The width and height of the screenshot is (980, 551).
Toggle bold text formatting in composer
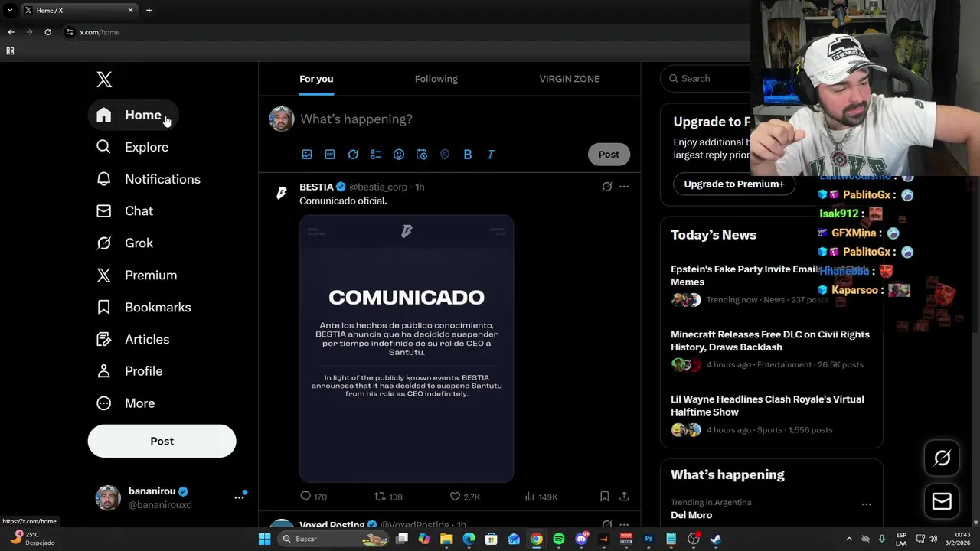pyautogui.click(x=468, y=155)
